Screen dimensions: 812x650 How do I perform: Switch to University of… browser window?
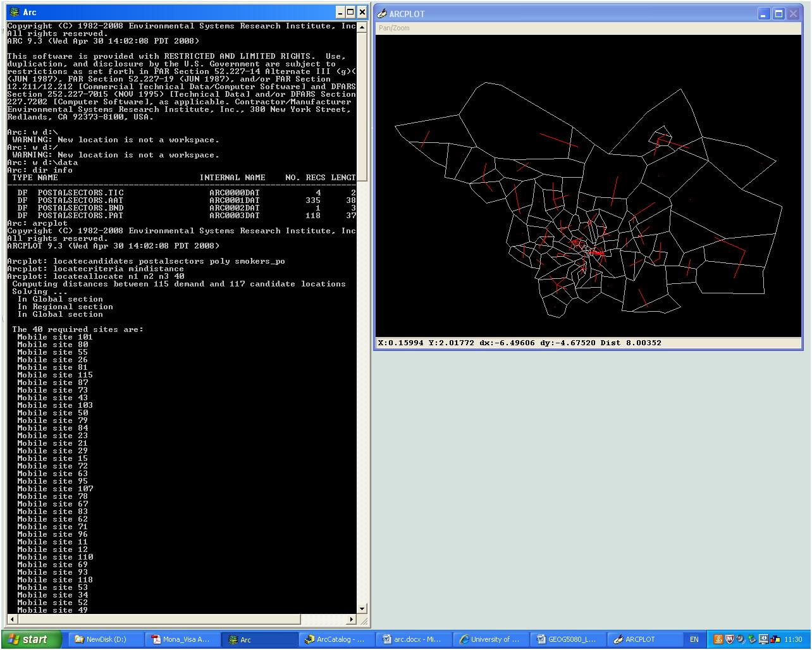coord(491,639)
